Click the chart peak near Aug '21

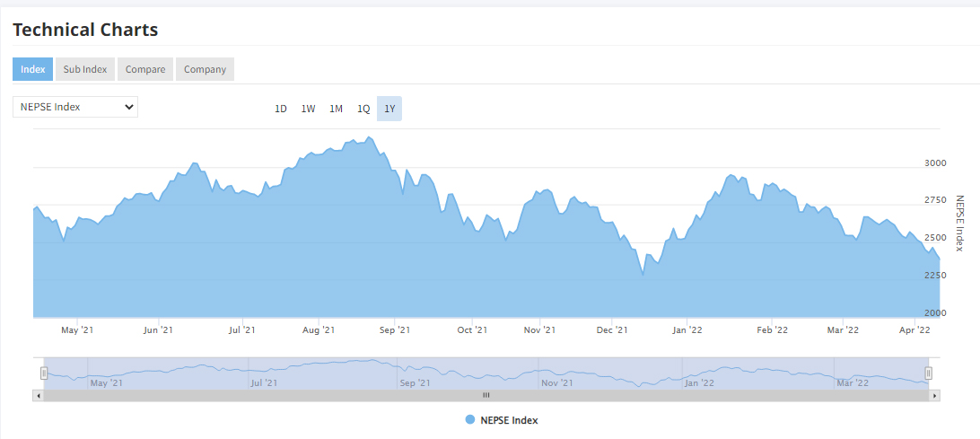(x=370, y=138)
